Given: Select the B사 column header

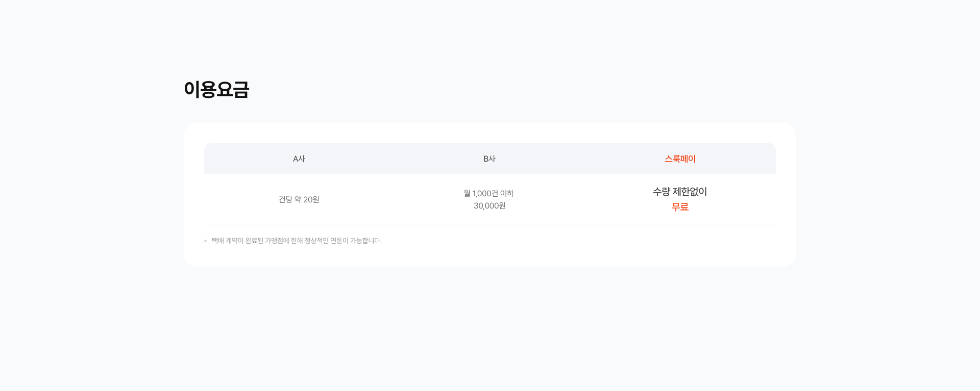Looking at the screenshot, I should (x=489, y=159).
